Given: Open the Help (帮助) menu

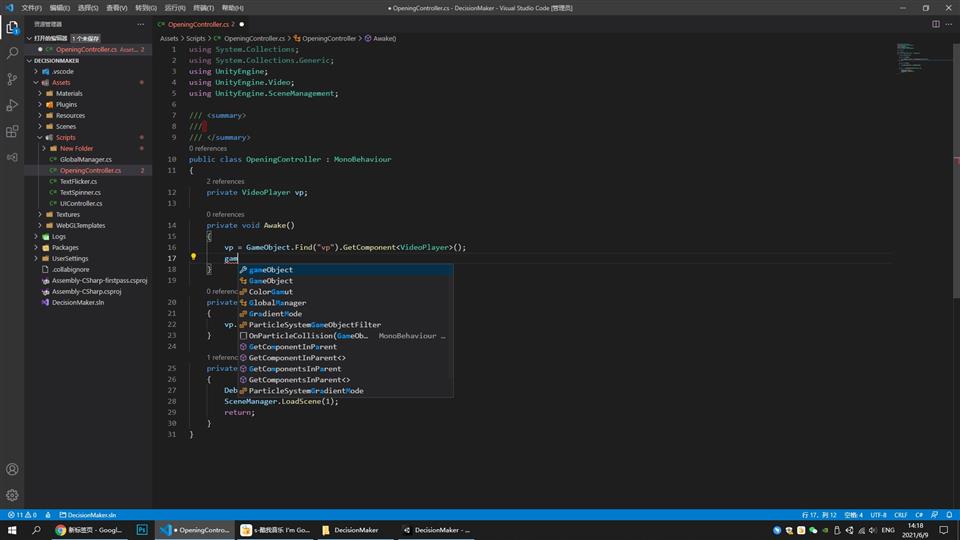Looking at the screenshot, I should [x=232, y=8].
